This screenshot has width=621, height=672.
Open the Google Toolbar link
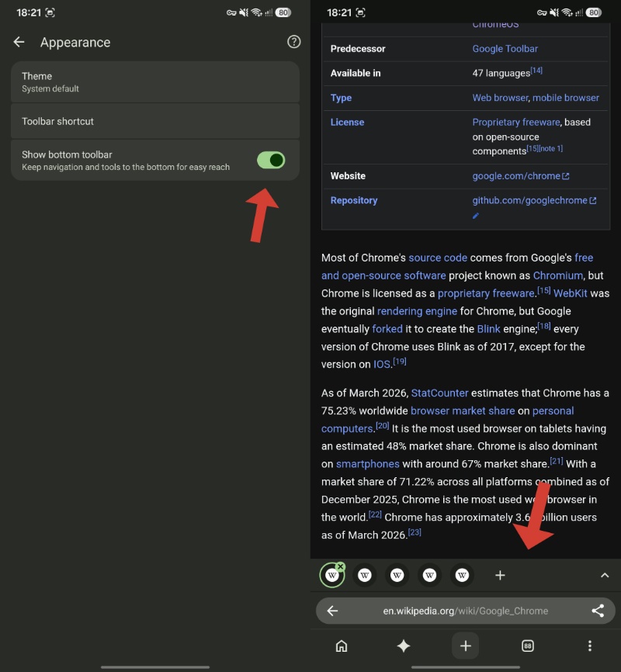(x=505, y=49)
